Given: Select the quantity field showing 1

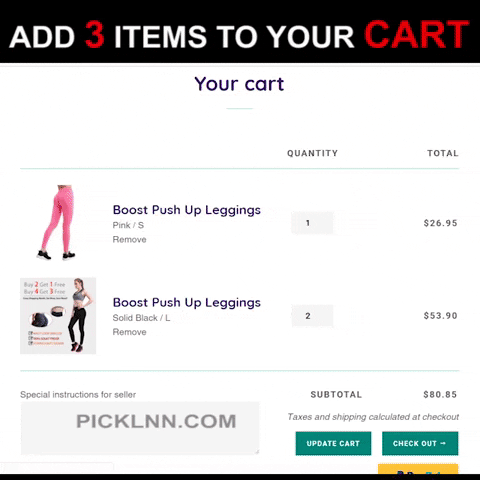Looking at the screenshot, I should click(x=312, y=223).
